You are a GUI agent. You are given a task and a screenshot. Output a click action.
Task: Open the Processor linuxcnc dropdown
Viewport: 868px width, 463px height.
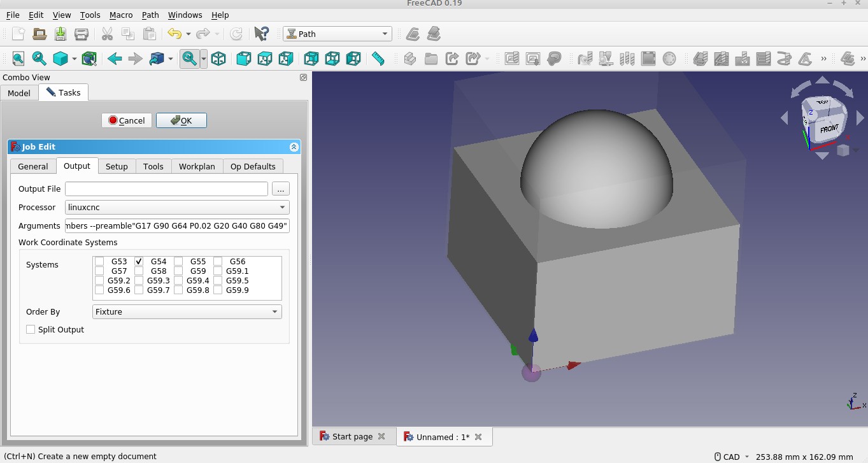click(x=177, y=208)
